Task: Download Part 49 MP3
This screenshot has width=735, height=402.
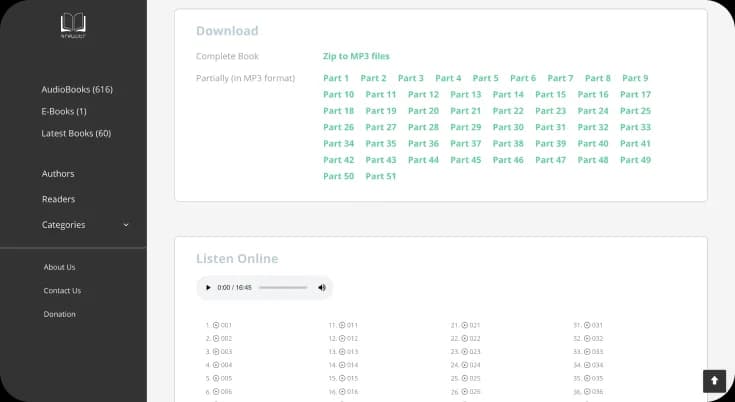Action: 636,160
